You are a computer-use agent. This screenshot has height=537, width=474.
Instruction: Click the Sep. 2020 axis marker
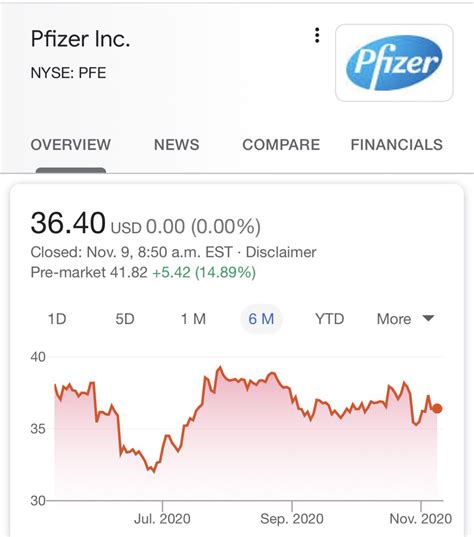click(x=292, y=519)
